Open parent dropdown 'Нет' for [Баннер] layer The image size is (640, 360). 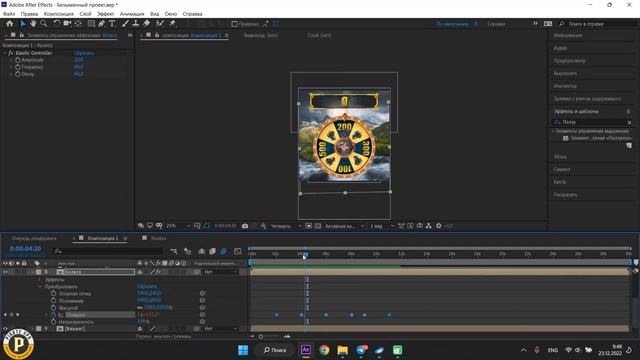click(x=221, y=329)
